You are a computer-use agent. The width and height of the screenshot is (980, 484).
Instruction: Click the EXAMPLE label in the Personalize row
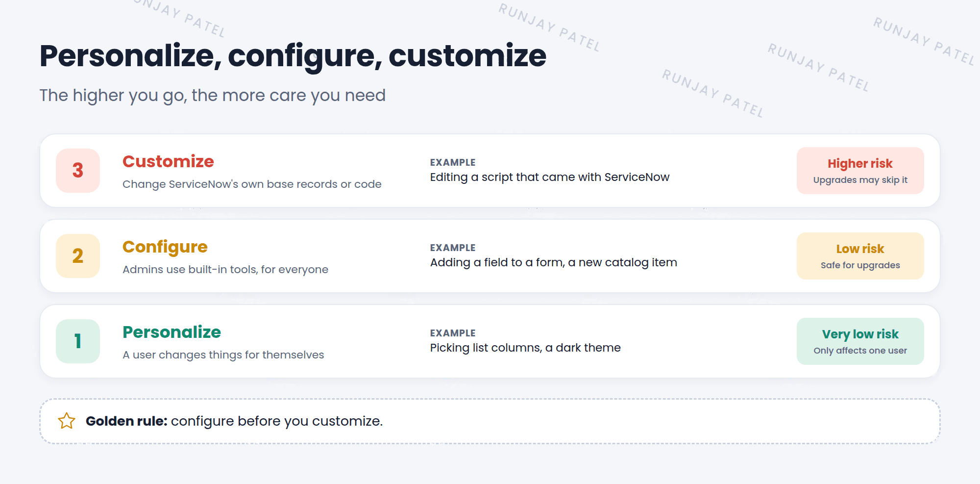click(x=453, y=333)
